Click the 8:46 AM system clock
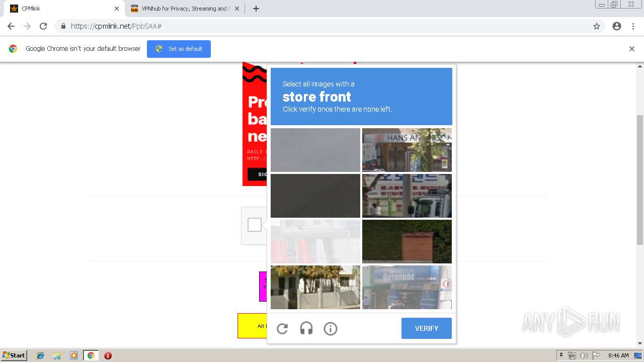Image resolution: width=644 pixels, height=362 pixels. tap(618, 355)
